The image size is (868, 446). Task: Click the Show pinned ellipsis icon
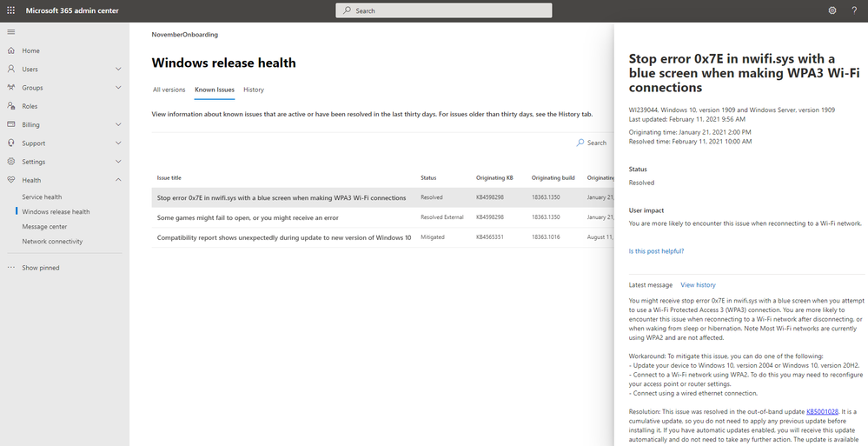(11, 268)
